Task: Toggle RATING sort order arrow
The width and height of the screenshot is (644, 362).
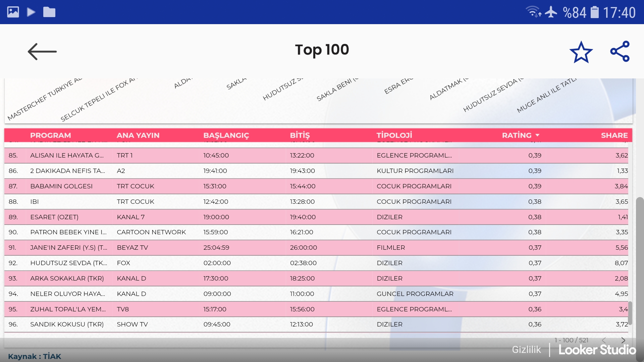Action: click(538, 135)
